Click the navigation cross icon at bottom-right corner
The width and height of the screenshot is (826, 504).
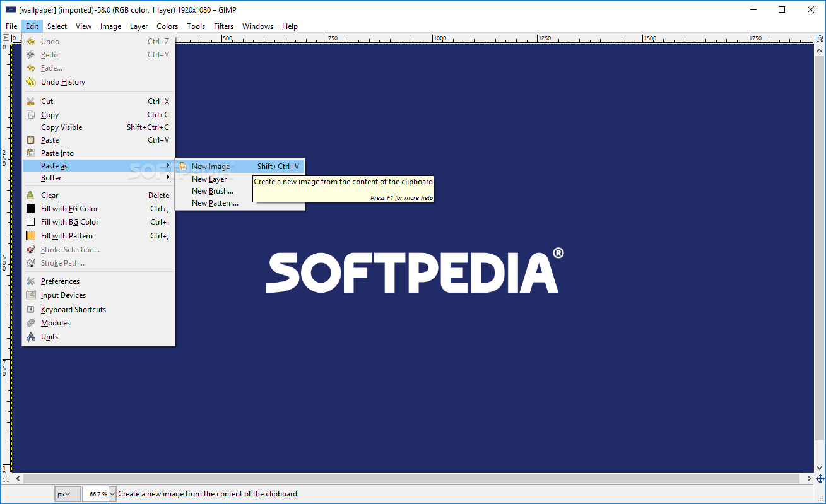pyautogui.click(x=820, y=479)
